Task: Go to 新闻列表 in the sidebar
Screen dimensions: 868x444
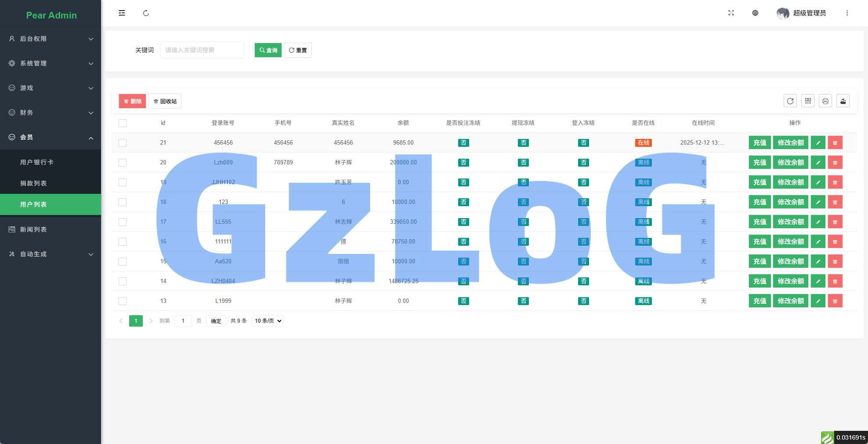Action: point(33,229)
